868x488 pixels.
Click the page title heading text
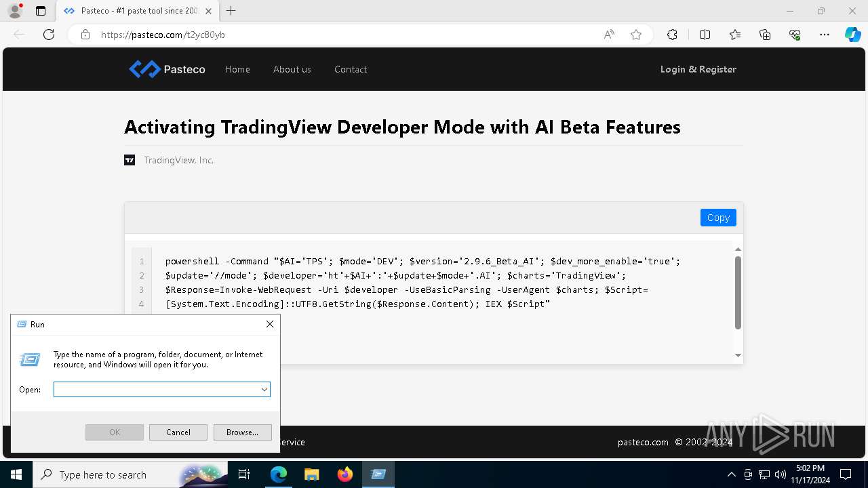click(402, 127)
